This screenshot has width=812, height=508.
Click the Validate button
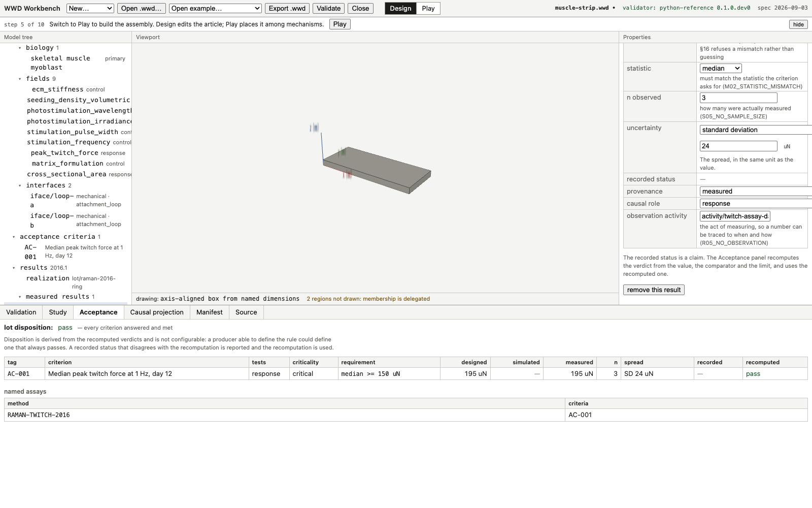(x=328, y=8)
